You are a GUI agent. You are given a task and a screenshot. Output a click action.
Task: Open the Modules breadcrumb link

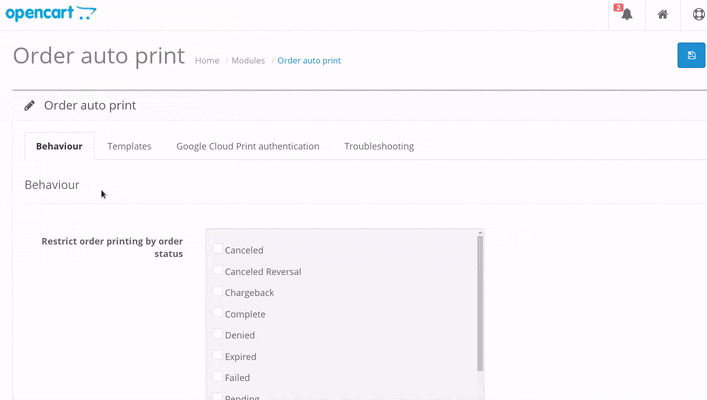[248, 60]
